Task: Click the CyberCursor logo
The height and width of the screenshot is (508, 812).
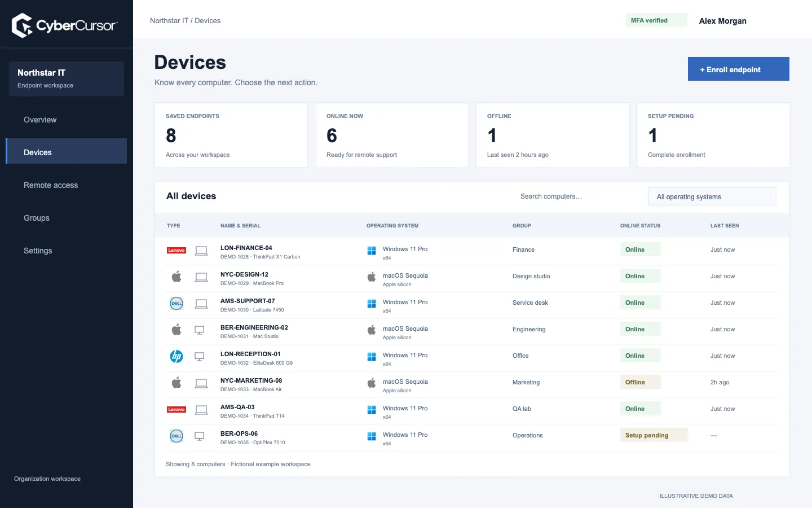Action: pyautogui.click(x=65, y=25)
